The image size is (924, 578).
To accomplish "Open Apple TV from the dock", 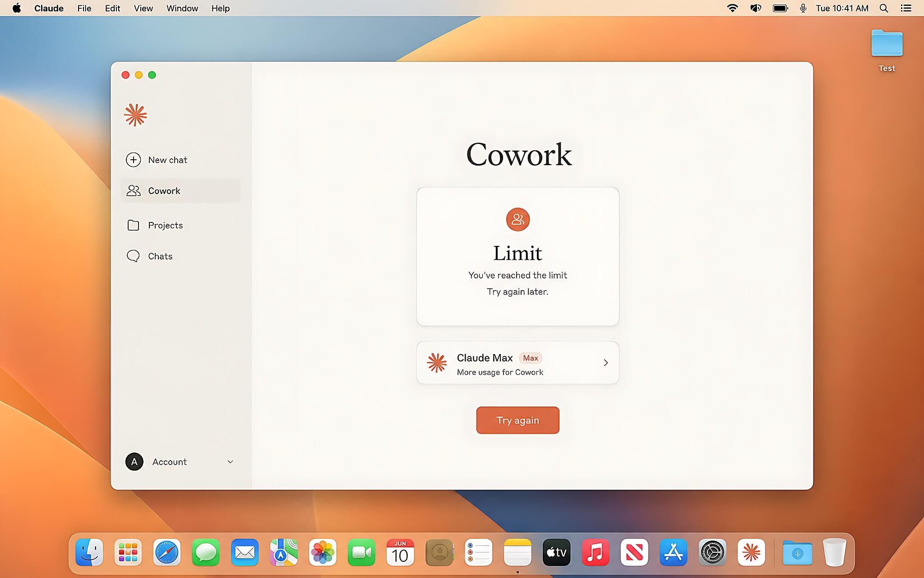I will click(x=556, y=552).
